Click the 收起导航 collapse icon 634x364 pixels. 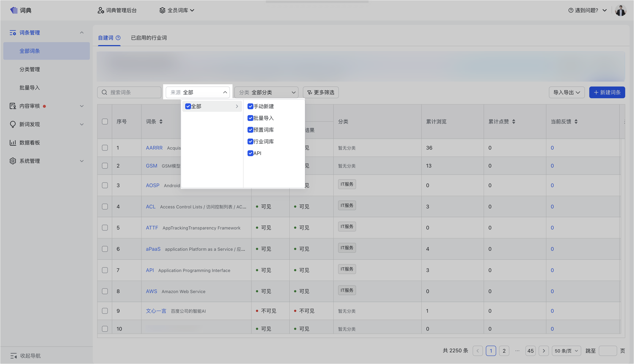pyautogui.click(x=14, y=356)
